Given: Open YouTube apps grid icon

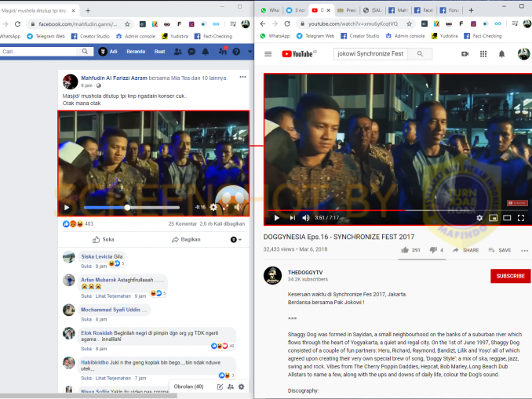Looking at the screenshot, I should (x=483, y=54).
